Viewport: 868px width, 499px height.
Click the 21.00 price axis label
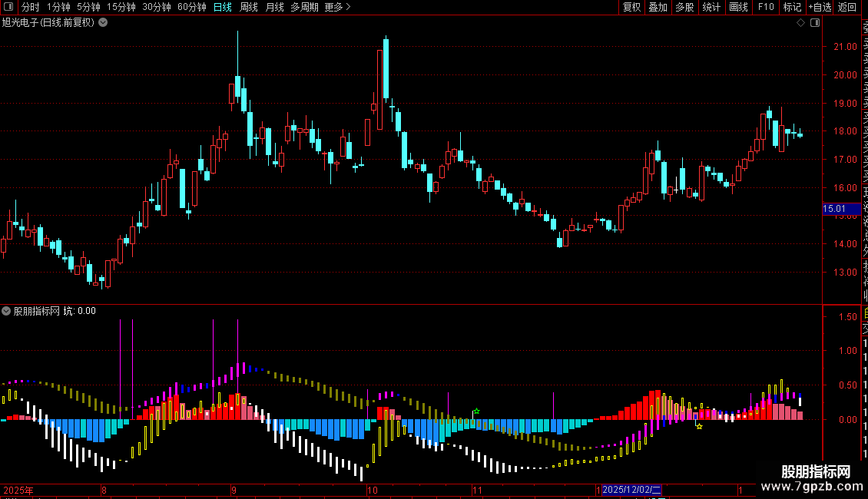pyautogui.click(x=845, y=47)
